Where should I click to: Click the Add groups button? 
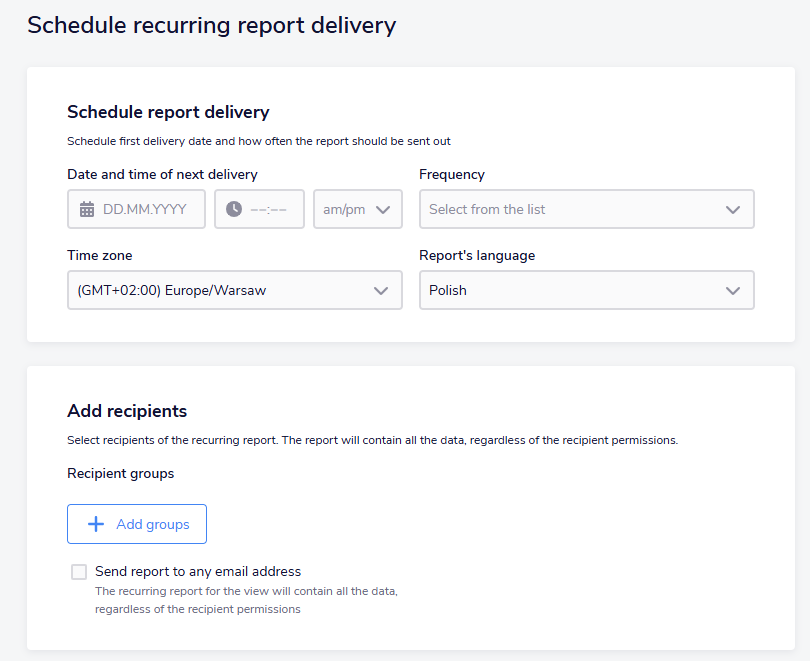click(136, 524)
